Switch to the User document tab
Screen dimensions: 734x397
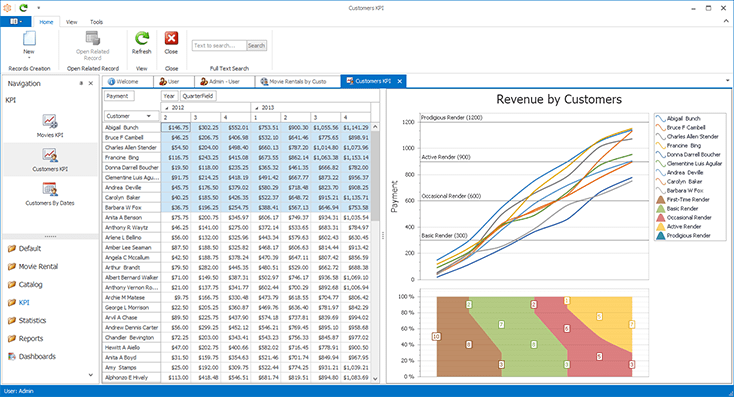point(174,81)
